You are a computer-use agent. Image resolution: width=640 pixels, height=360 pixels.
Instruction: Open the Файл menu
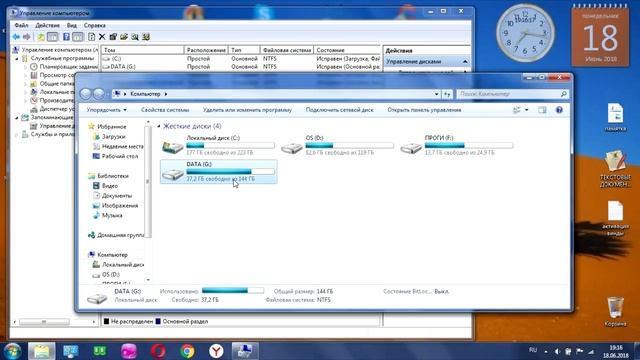(21, 25)
